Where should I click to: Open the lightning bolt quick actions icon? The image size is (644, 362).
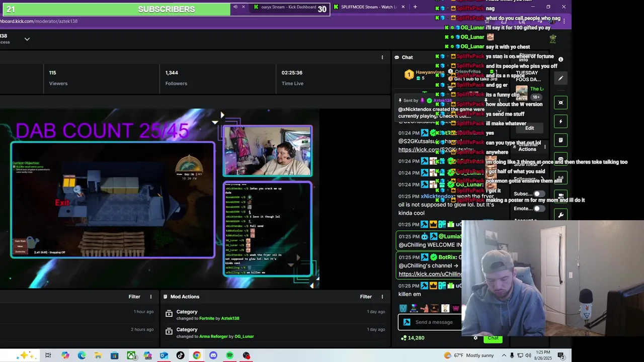pyautogui.click(x=560, y=122)
